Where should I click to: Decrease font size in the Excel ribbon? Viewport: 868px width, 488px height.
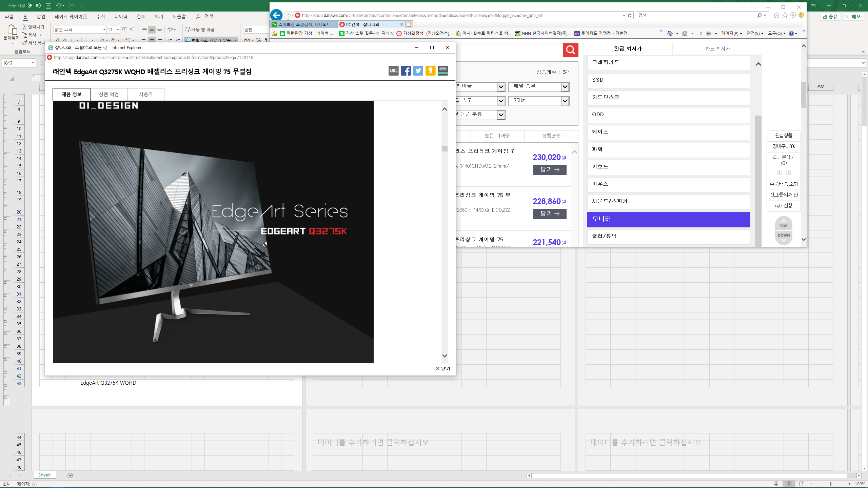click(132, 29)
